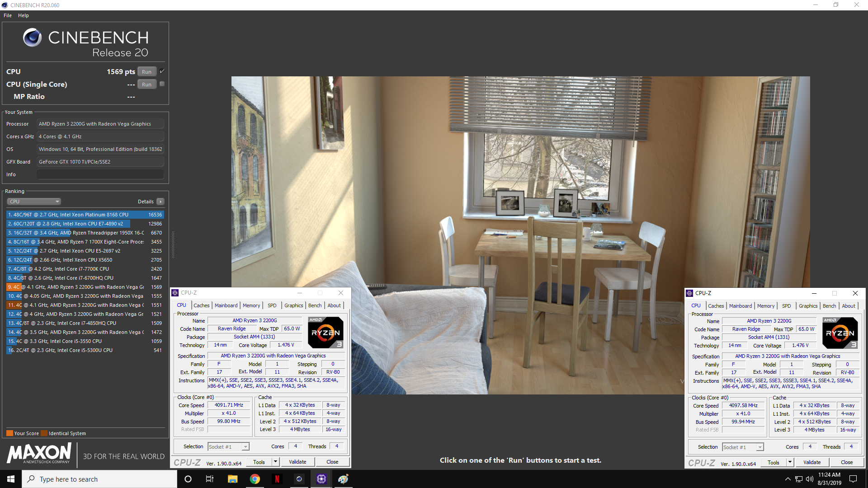Screen dimensions: 868x488
Task: Click left CPU-Z title bar app icon
Action: [x=175, y=293]
